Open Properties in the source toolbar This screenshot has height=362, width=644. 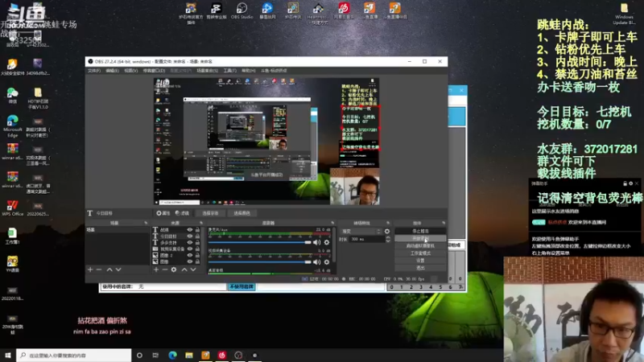(x=163, y=213)
